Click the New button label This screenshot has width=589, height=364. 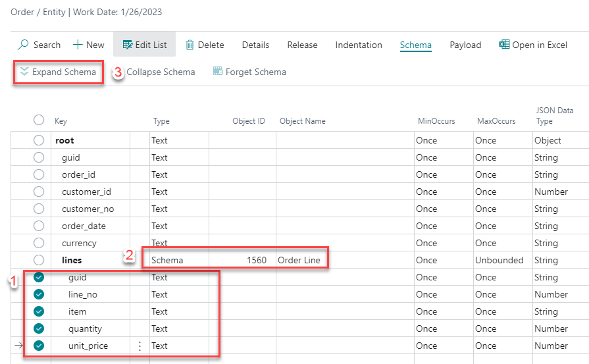click(95, 45)
